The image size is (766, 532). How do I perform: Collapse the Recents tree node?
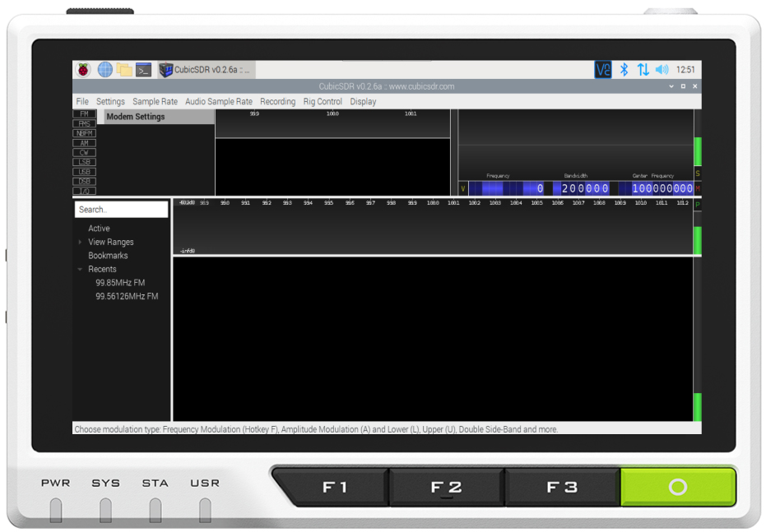point(80,270)
